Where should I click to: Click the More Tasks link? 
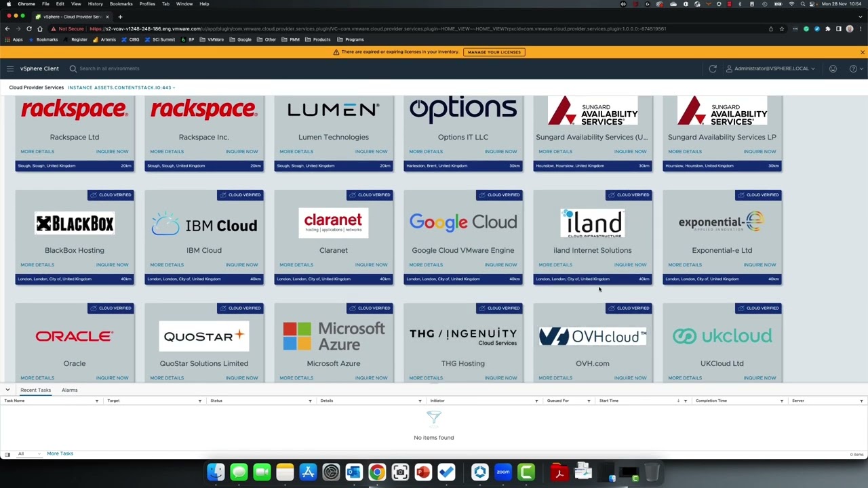pyautogui.click(x=60, y=453)
